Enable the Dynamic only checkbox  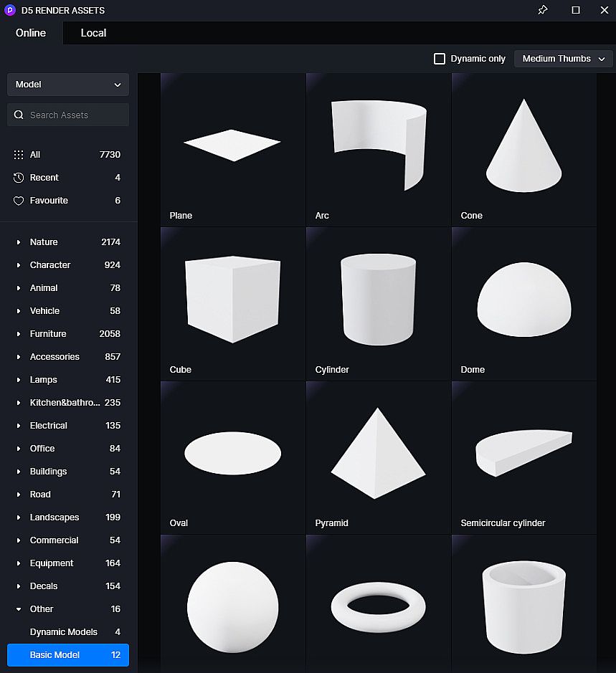click(440, 59)
